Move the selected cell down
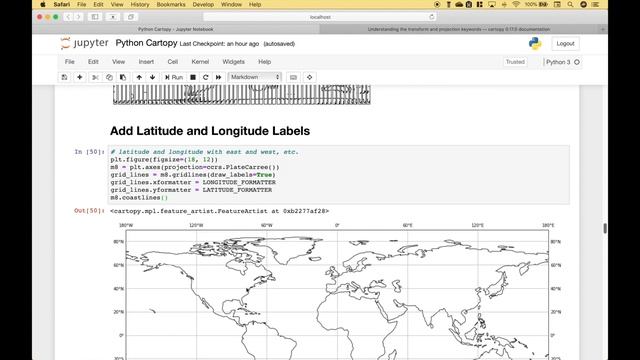The height and width of the screenshot is (360, 640). (153, 77)
